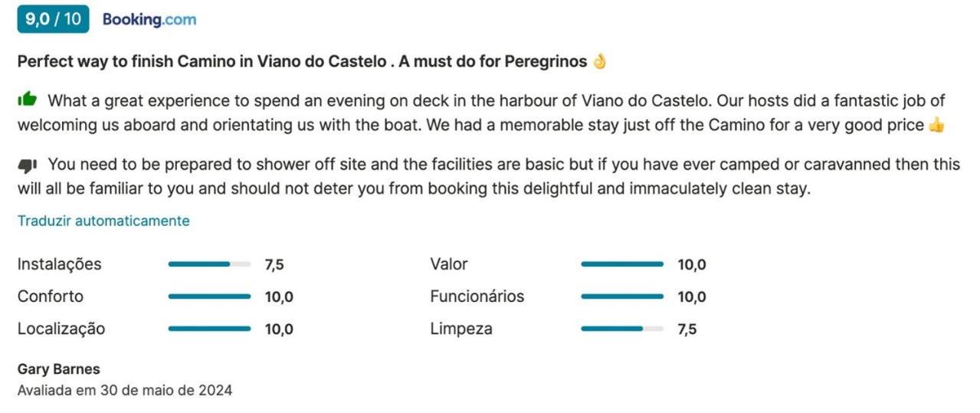Click the Valor 10,0 score value
Image resolution: width=980 pixels, height=413 pixels.
[692, 265]
